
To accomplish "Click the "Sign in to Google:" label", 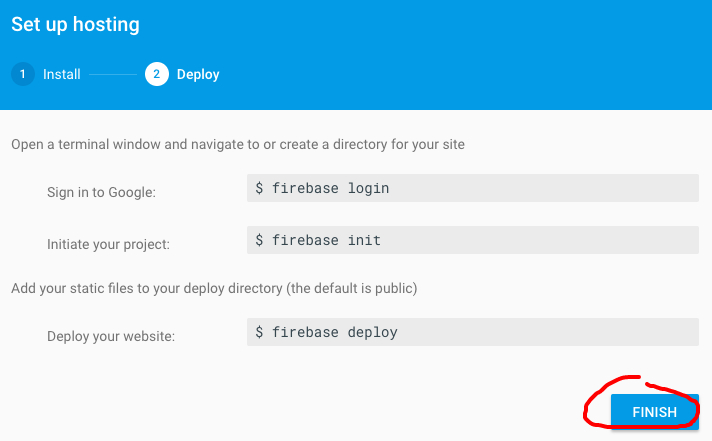I will [102, 191].
